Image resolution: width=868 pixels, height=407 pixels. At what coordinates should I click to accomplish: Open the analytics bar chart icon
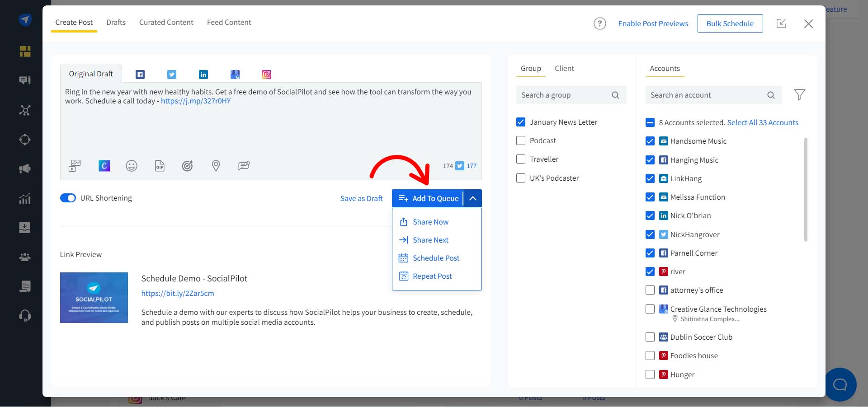pos(25,198)
